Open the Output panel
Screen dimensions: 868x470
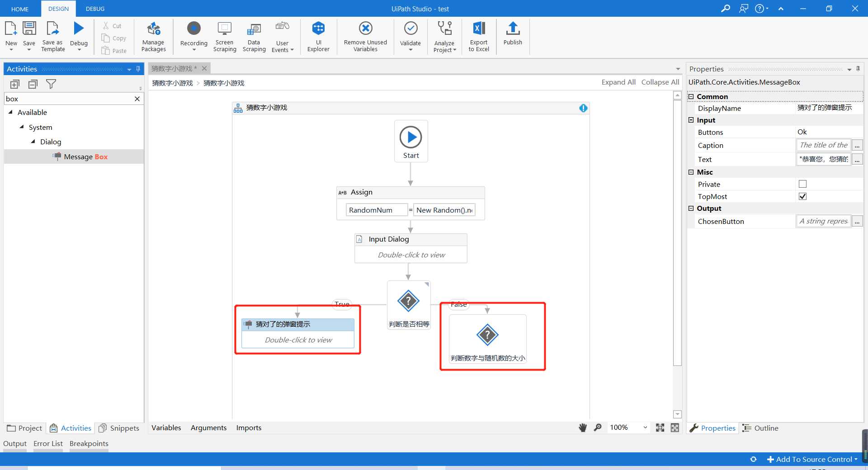[15, 443]
